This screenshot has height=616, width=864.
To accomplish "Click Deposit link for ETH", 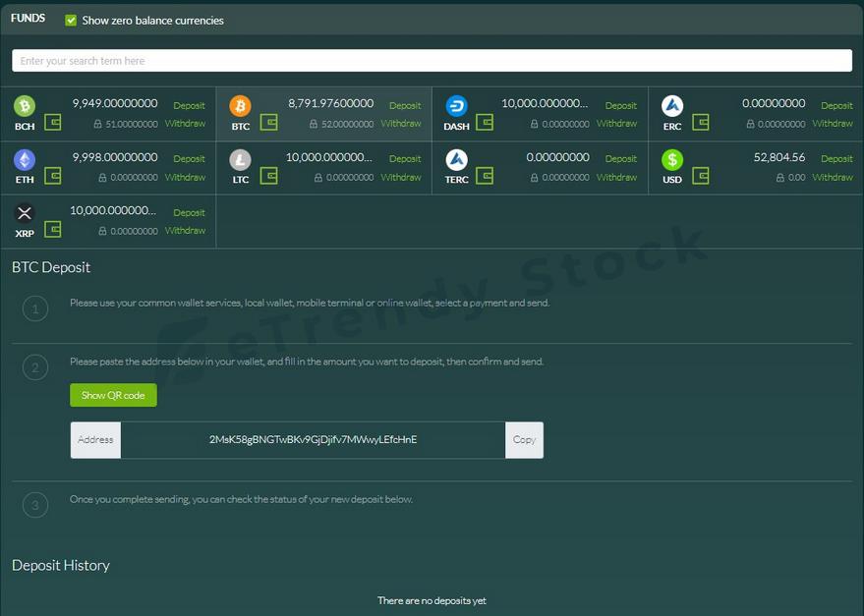I will [x=189, y=159].
